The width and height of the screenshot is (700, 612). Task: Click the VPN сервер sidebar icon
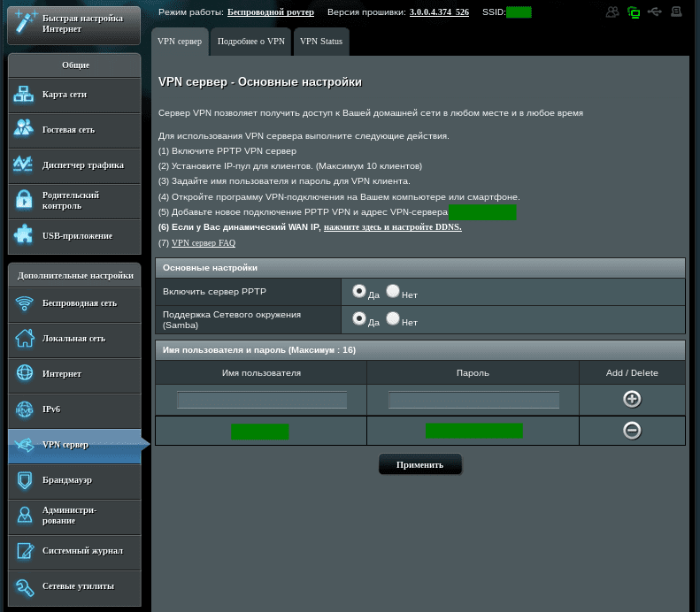point(25,444)
